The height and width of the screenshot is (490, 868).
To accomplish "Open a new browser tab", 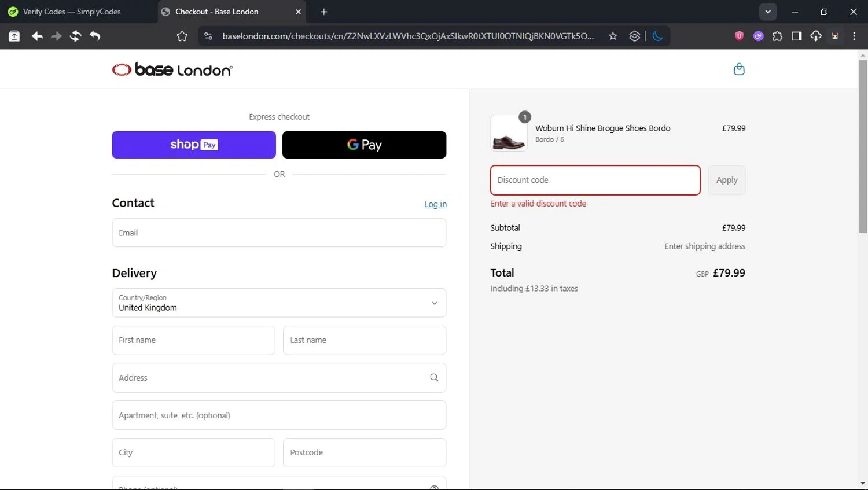I will pos(323,12).
